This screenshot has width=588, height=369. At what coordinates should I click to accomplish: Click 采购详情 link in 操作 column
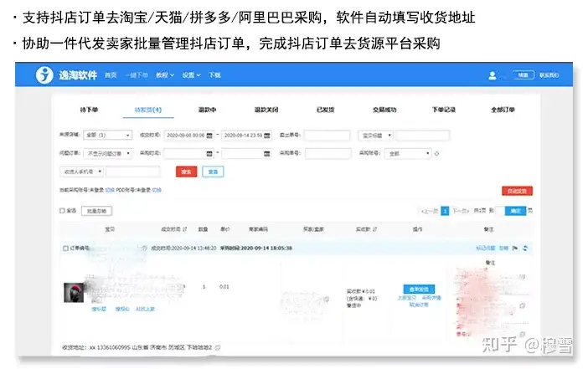[x=431, y=298]
